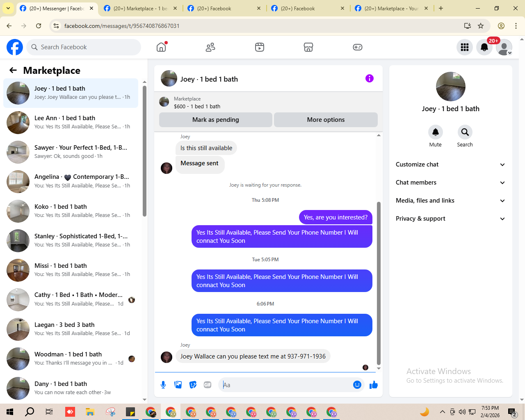Click the More options button

326,120
